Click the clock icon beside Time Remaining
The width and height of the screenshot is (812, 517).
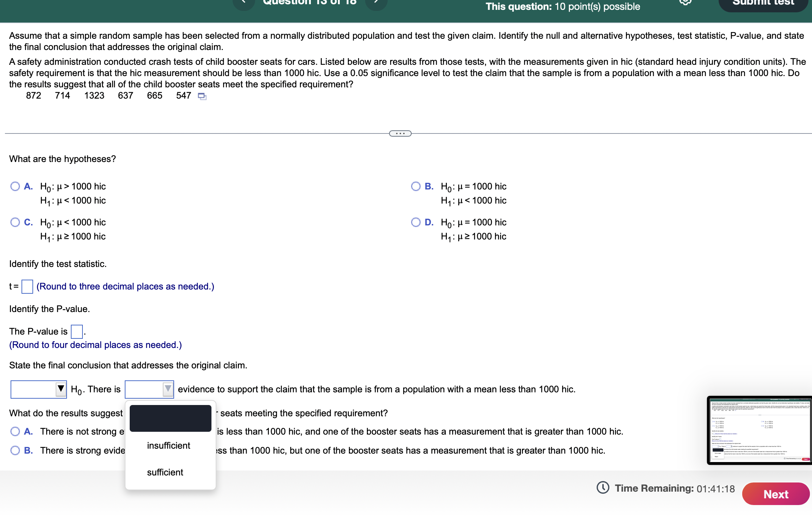(604, 488)
